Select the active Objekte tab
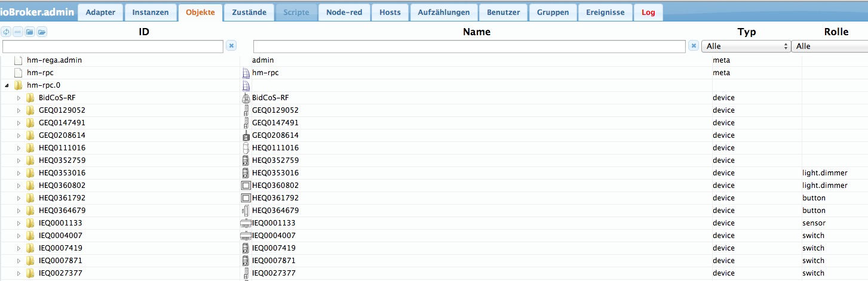 [200, 13]
